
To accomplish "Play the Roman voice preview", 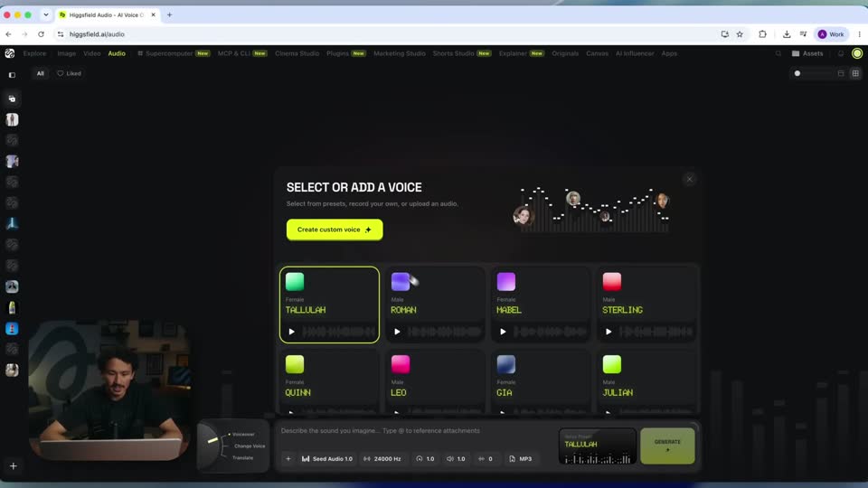I will [x=397, y=332].
